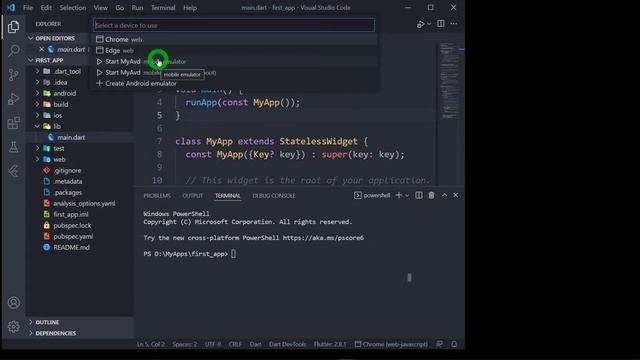The width and height of the screenshot is (640, 360).
Task: Open the Explorer view in activity bar
Action: point(13,27)
